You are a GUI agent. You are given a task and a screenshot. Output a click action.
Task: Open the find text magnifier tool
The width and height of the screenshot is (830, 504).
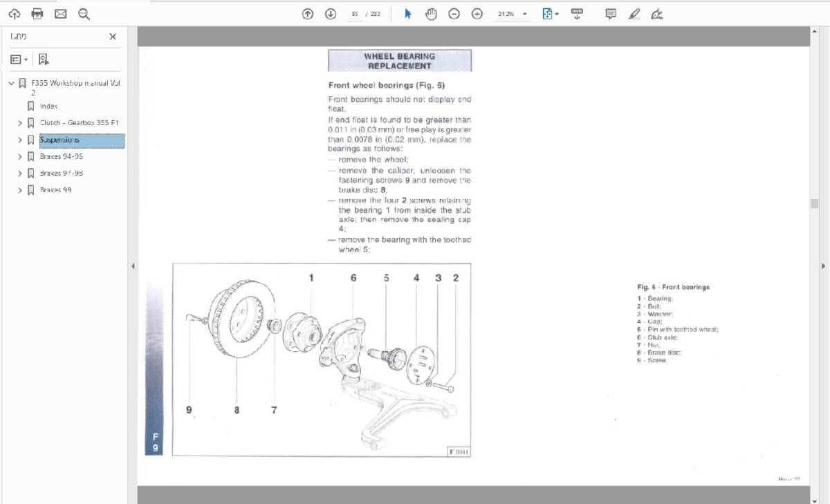click(84, 14)
